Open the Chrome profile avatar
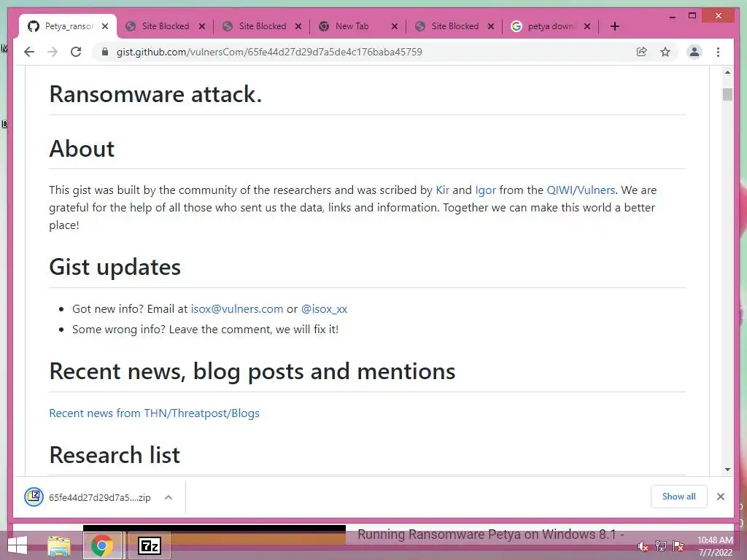Screen dimensions: 747x560 [x=694, y=52]
